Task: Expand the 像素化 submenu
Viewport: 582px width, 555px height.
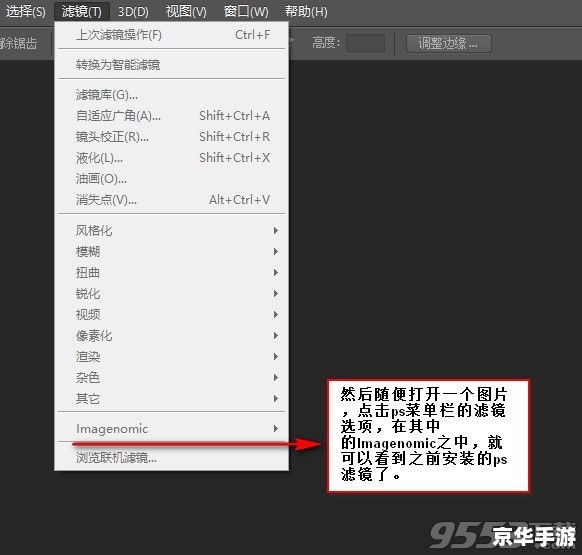Action: click(171, 336)
